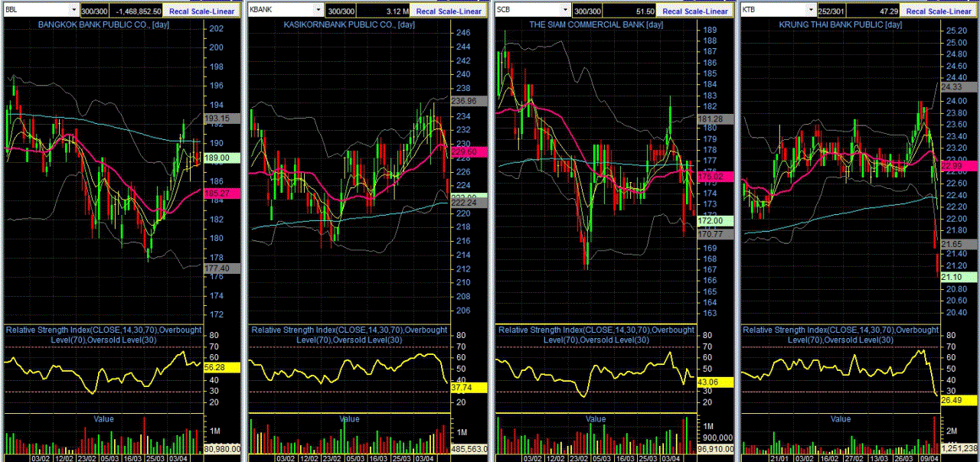
Task: Select the RSI indicator label in KTB chart
Action: (841, 334)
